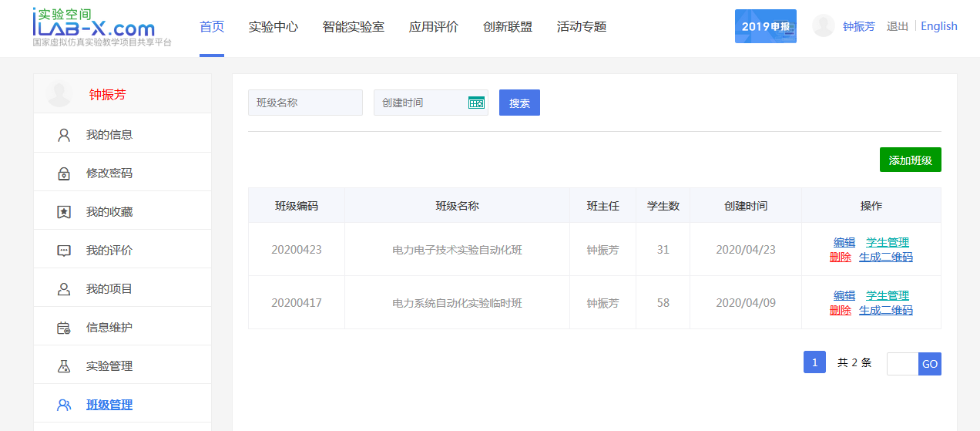Generate QR code for 电力电子技术实验自动化班
The width and height of the screenshot is (980, 431).
(x=885, y=257)
